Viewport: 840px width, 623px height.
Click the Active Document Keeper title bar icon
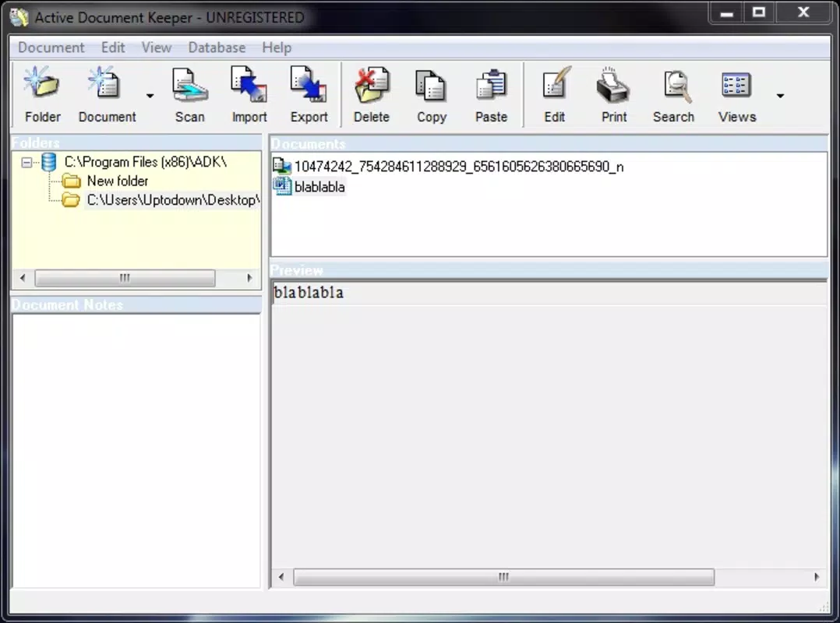click(19, 17)
